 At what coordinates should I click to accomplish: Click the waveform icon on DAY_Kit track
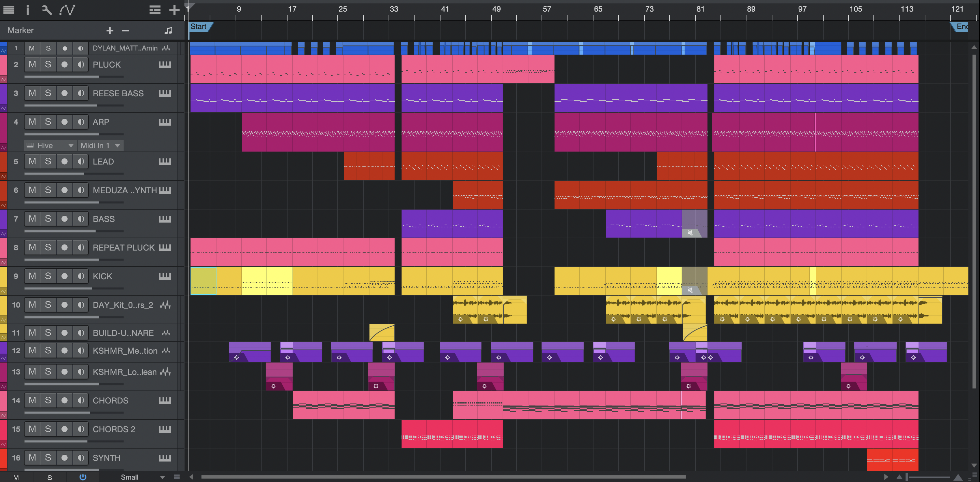tap(165, 305)
